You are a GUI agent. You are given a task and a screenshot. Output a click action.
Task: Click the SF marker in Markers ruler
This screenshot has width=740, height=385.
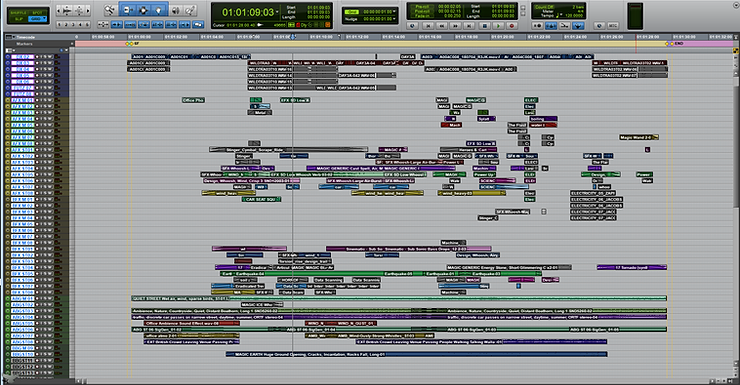click(133, 43)
